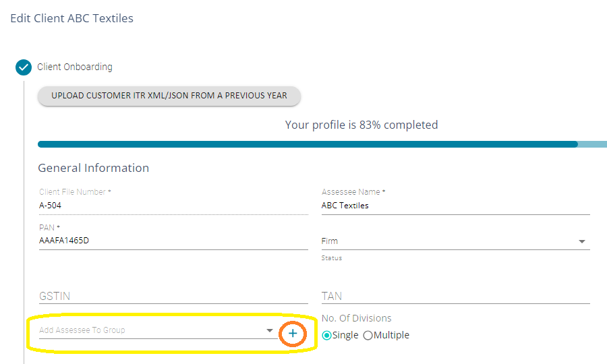Click the Client Onboarding checkmark icon
The height and width of the screenshot is (364, 607).
(x=24, y=67)
